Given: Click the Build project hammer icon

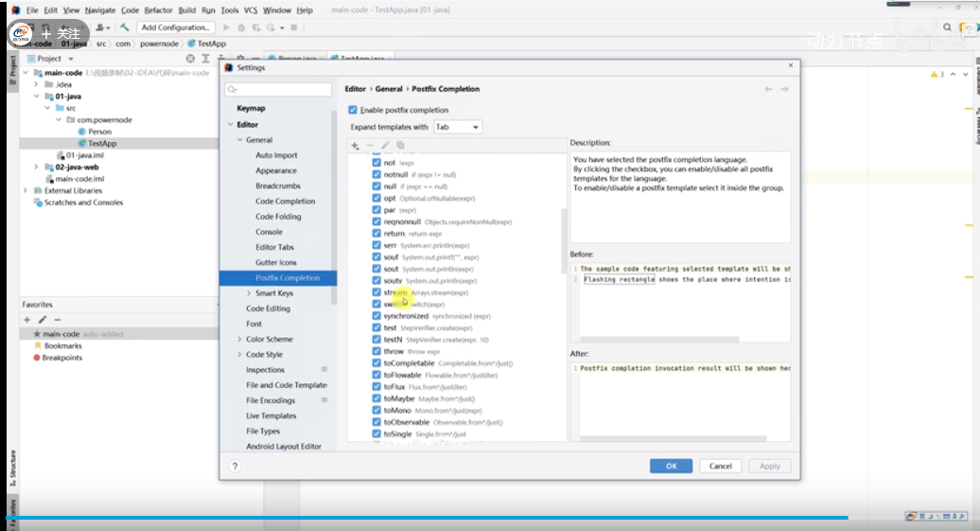Looking at the screenshot, I should 125,27.
